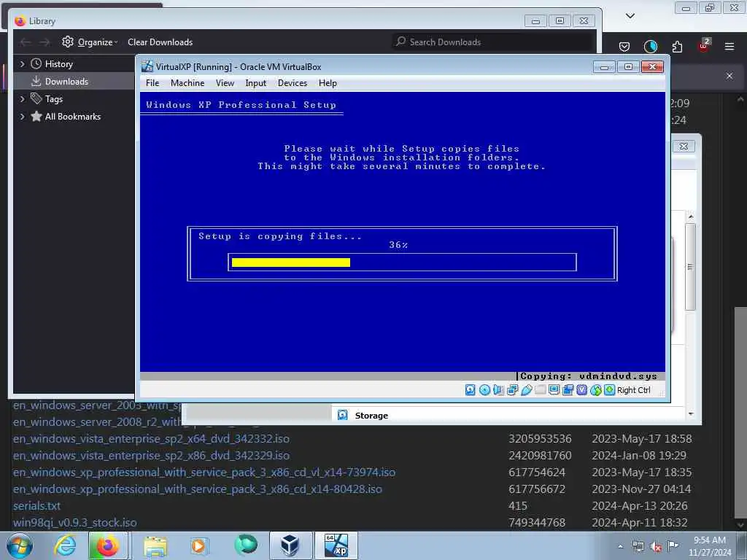Click the optical disk status icon in VirtualBox
This screenshot has height=560, width=747.
point(484,390)
